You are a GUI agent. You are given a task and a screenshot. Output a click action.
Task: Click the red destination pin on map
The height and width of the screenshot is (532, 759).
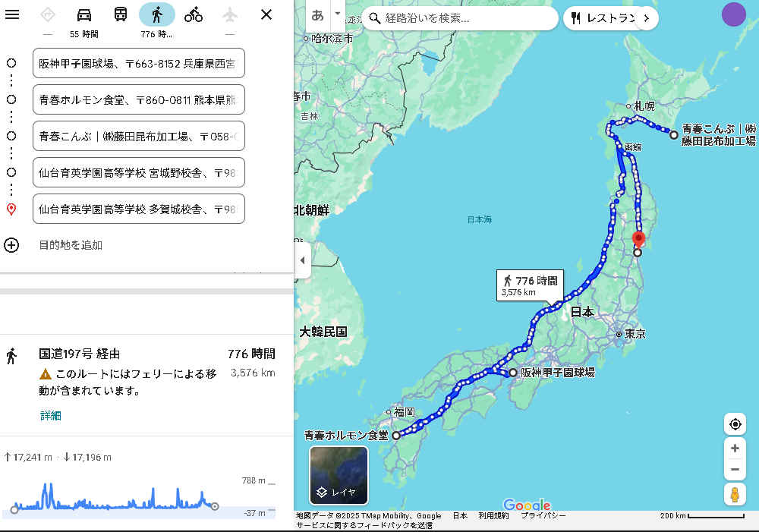[x=638, y=240]
